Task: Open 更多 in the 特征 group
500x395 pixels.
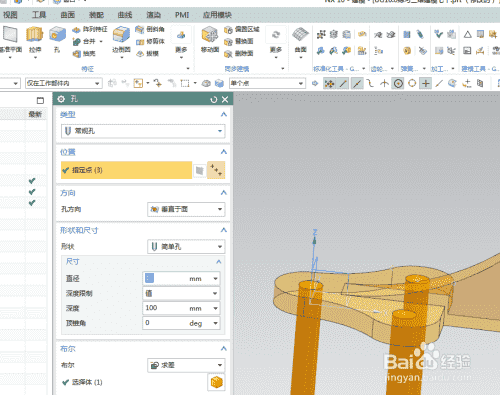Action: [181, 42]
